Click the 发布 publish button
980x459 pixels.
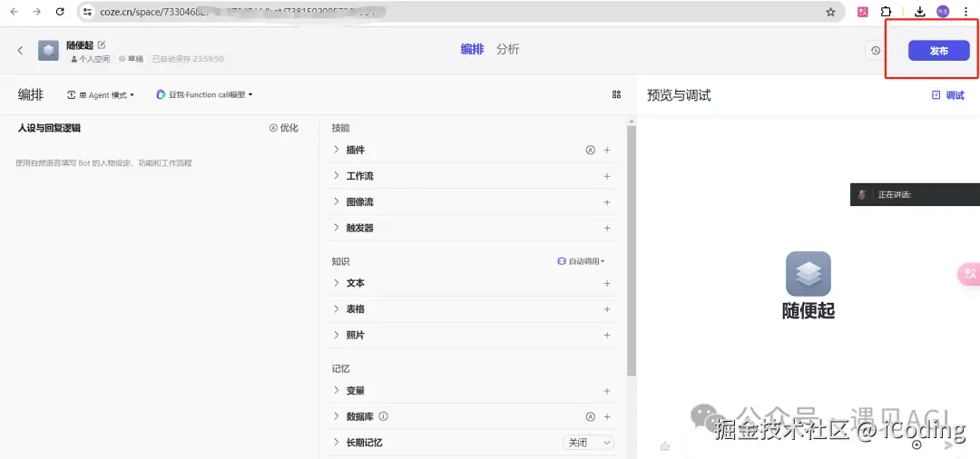pos(939,51)
